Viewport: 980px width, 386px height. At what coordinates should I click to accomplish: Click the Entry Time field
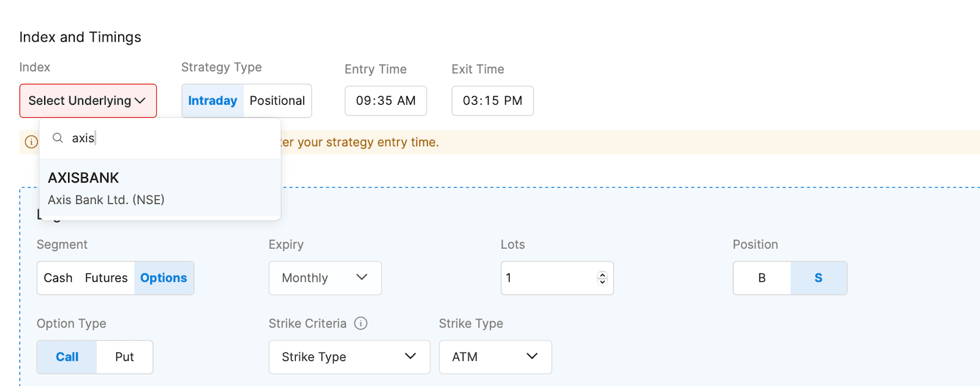[x=386, y=101]
